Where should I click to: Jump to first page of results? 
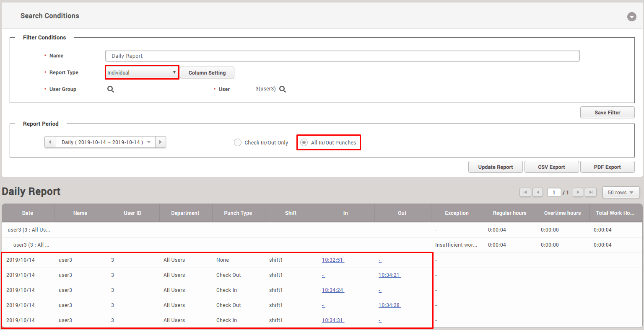click(x=525, y=192)
